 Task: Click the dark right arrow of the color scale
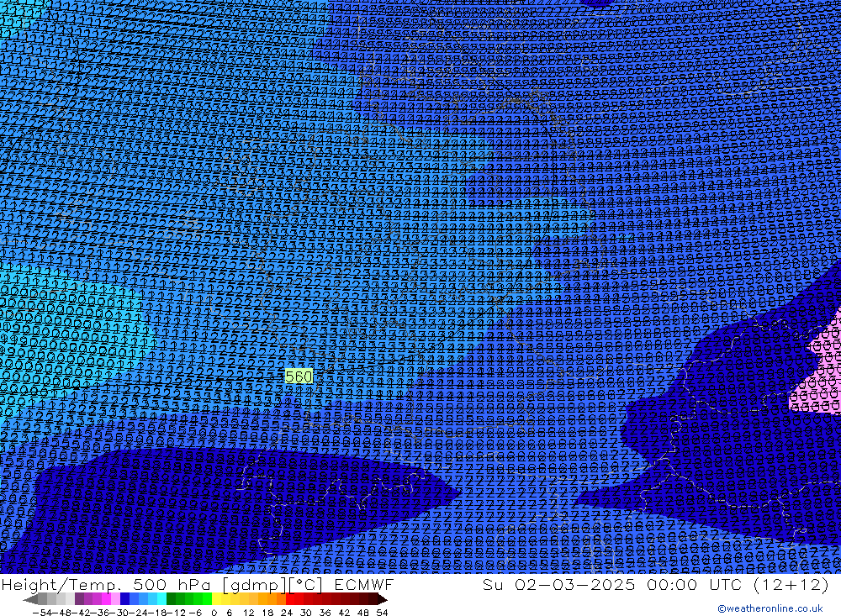382,599
